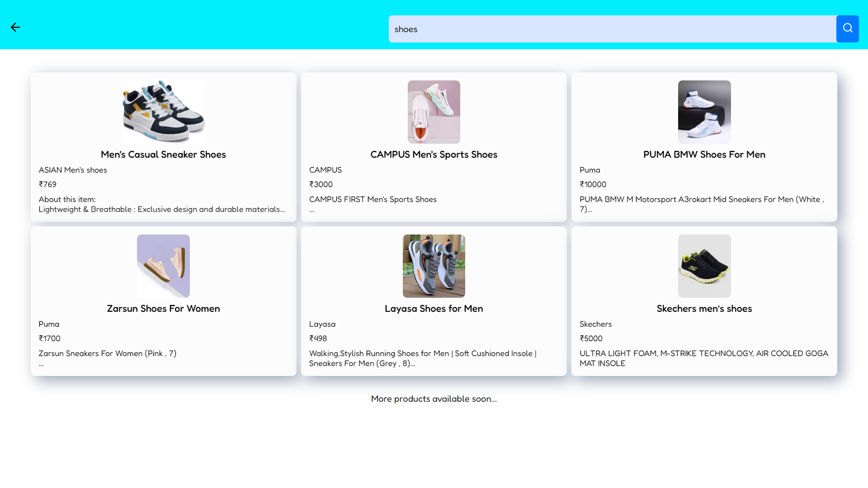Viewport: 868px width, 488px height.
Task: Focus the search field containing 'shoes'
Action: [613, 29]
